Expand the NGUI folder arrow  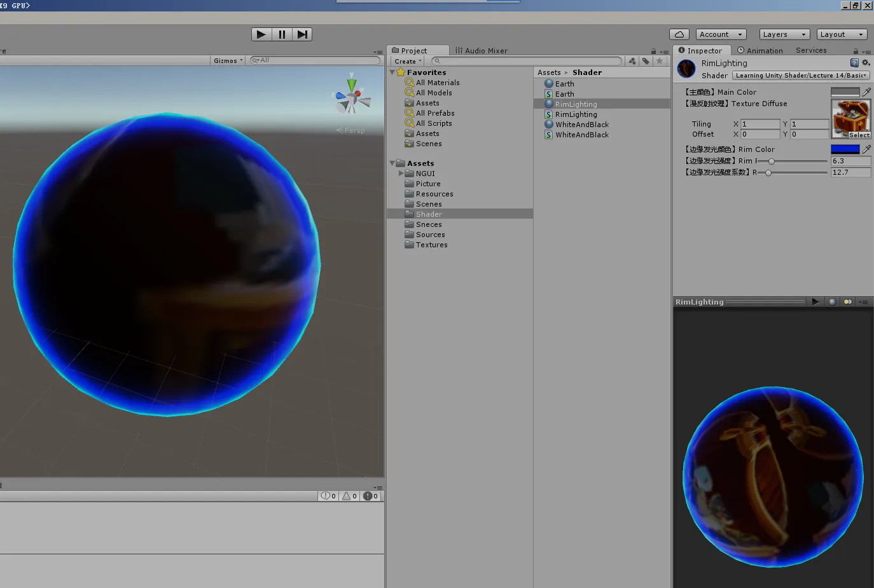[x=401, y=173]
